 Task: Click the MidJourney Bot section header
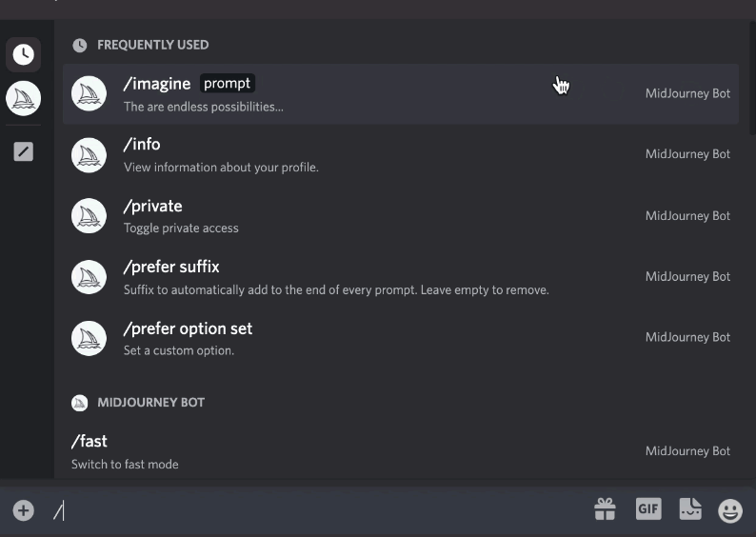point(150,403)
